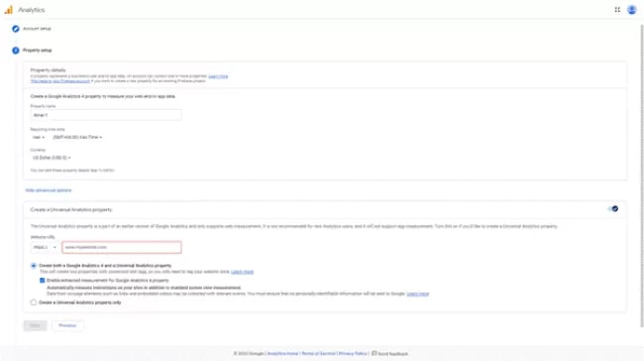Click the Send feedback icon in footer
Image resolution: width=644 pixels, height=361 pixels.
(x=375, y=353)
